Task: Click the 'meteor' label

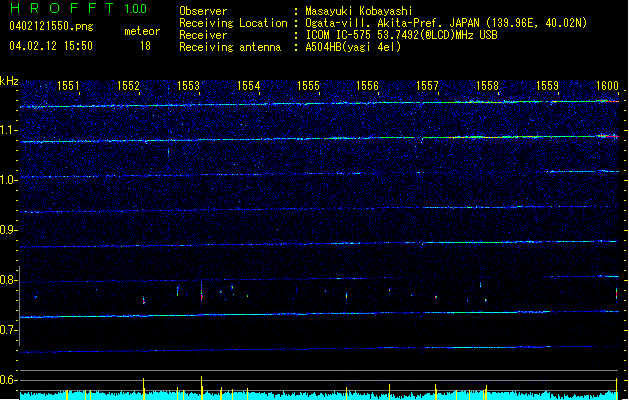Action: tap(142, 31)
